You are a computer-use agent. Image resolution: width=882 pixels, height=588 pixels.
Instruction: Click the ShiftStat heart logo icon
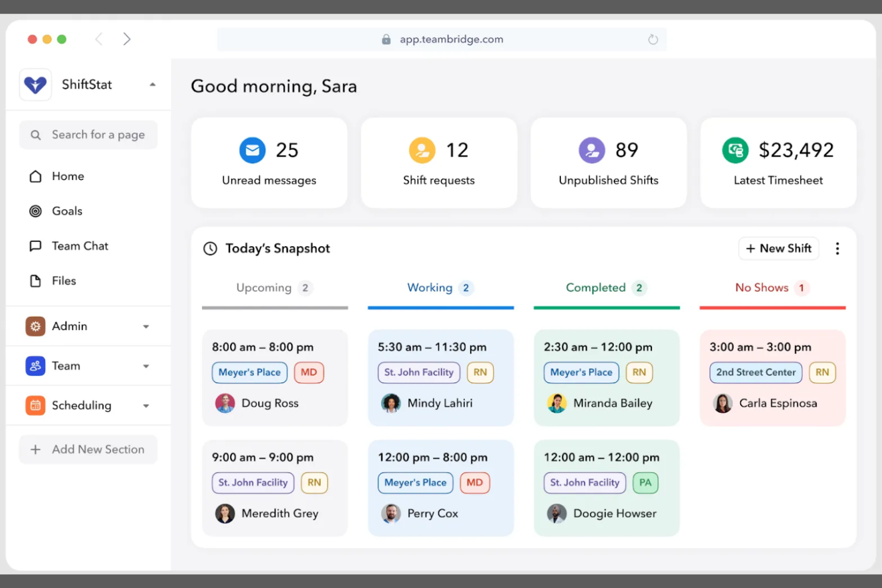(35, 85)
